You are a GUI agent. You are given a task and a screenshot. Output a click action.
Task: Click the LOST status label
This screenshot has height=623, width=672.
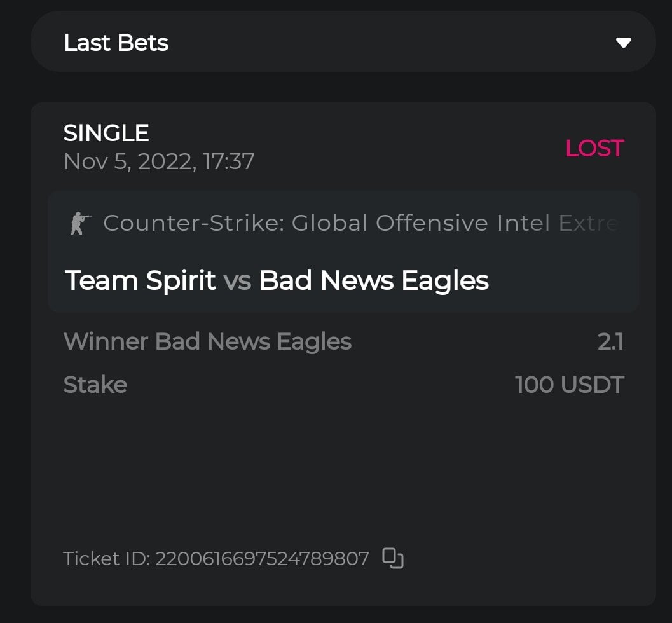pyautogui.click(x=594, y=148)
